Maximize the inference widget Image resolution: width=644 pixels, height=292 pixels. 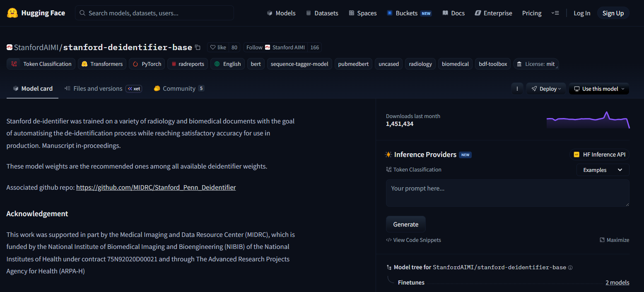click(614, 240)
